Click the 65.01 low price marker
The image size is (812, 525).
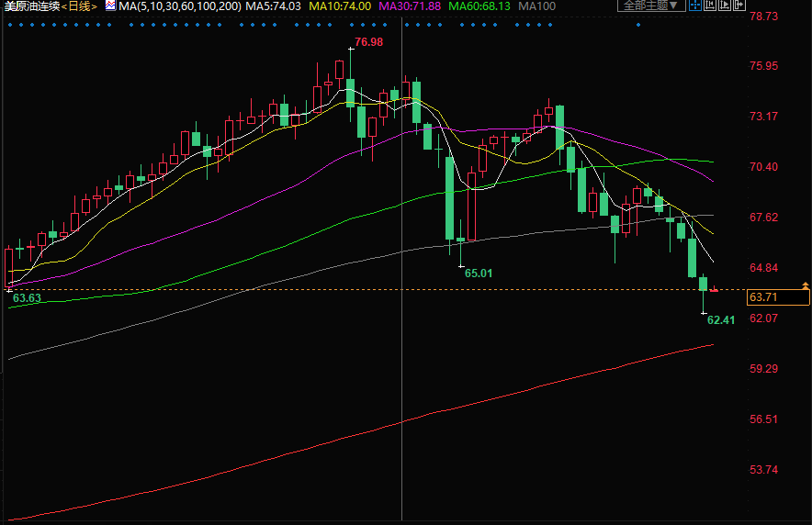tap(479, 273)
